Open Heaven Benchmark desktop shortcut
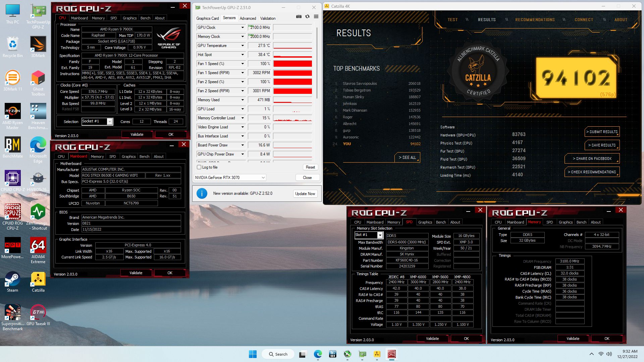Viewport: 644px width, 362px height. point(38,117)
